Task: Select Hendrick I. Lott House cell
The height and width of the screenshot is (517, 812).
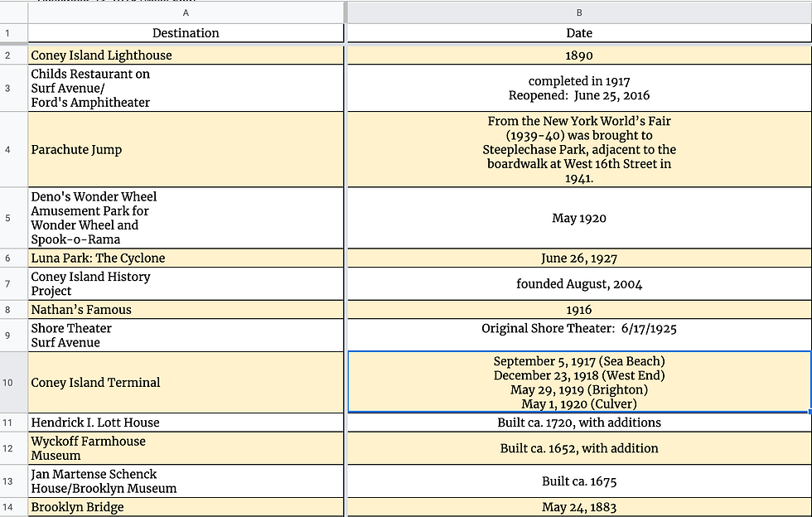Action: [186, 423]
